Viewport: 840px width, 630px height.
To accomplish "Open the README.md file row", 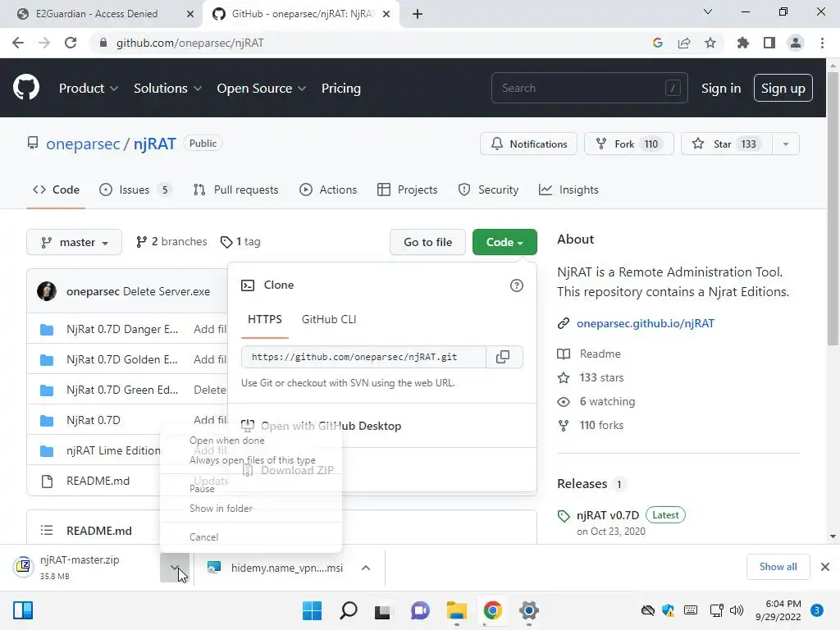I will [x=98, y=481].
